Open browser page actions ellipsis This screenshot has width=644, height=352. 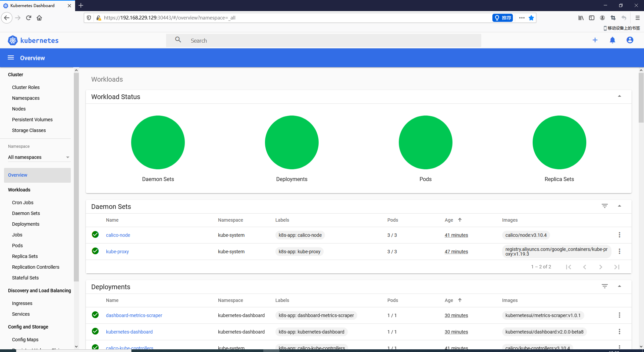(522, 18)
